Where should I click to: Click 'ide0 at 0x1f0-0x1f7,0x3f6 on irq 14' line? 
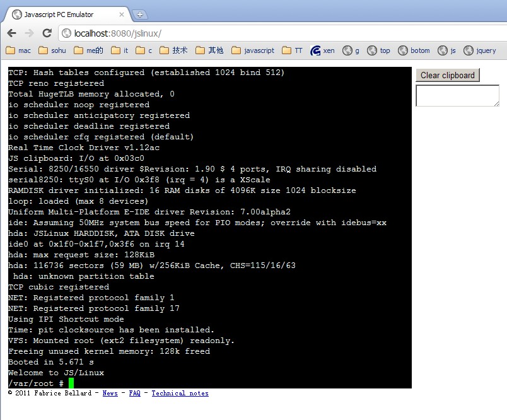point(96,244)
